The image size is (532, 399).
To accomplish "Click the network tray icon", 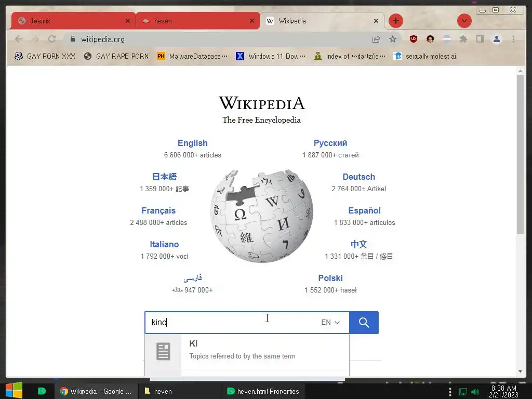I will point(463,392).
